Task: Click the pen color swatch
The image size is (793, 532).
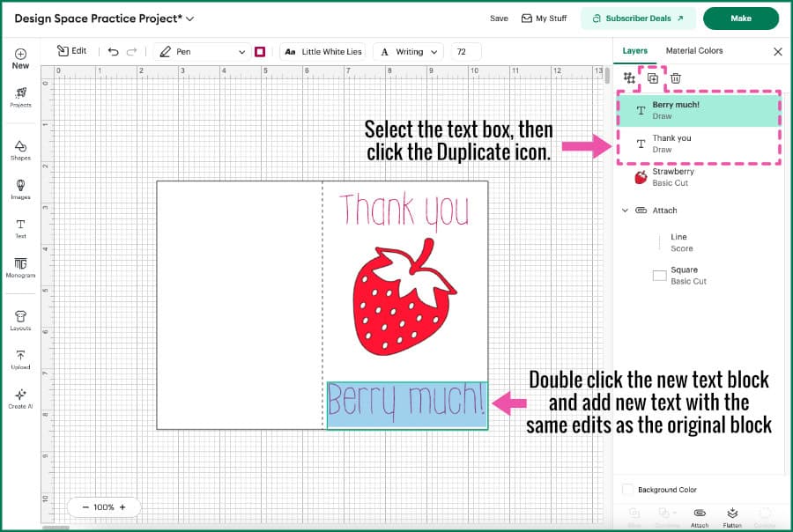Action: point(260,52)
